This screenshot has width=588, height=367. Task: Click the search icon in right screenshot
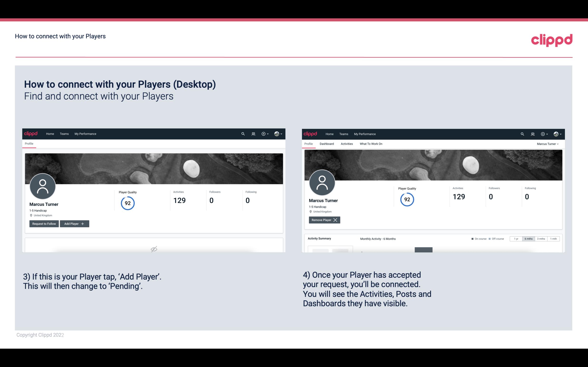pyautogui.click(x=522, y=134)
